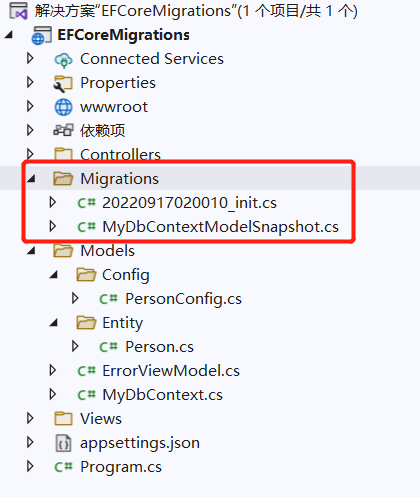Click the EFCoreMigrations web project icon
The image size is (420, 497).
click(41, 36)
